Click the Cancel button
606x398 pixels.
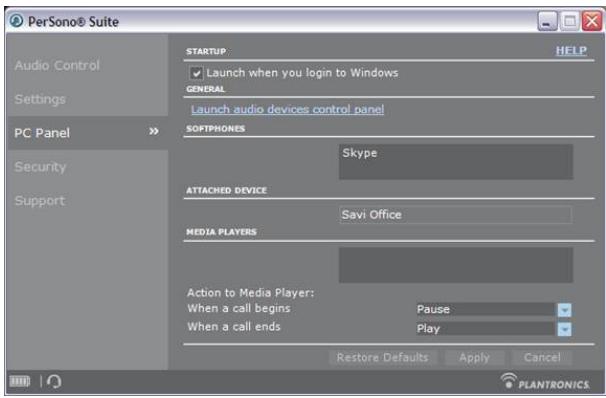(x=542, y=357)
